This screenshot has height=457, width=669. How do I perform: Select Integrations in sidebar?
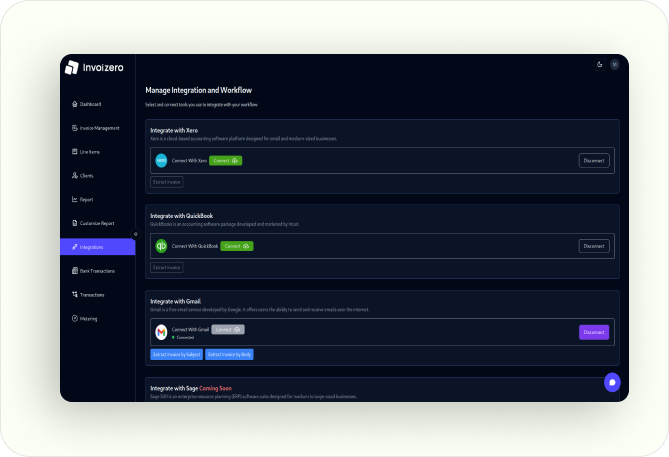coord(98,247)
